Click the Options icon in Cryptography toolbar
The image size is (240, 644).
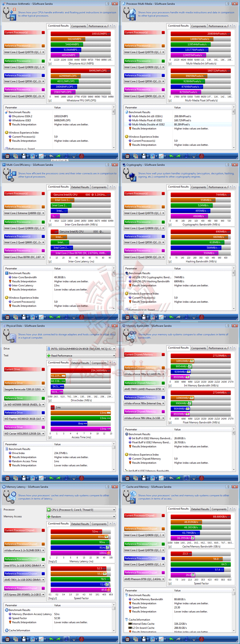click(127, 317)
